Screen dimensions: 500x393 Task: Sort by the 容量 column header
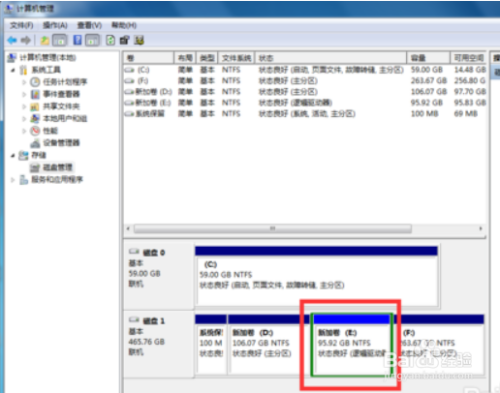428,58
